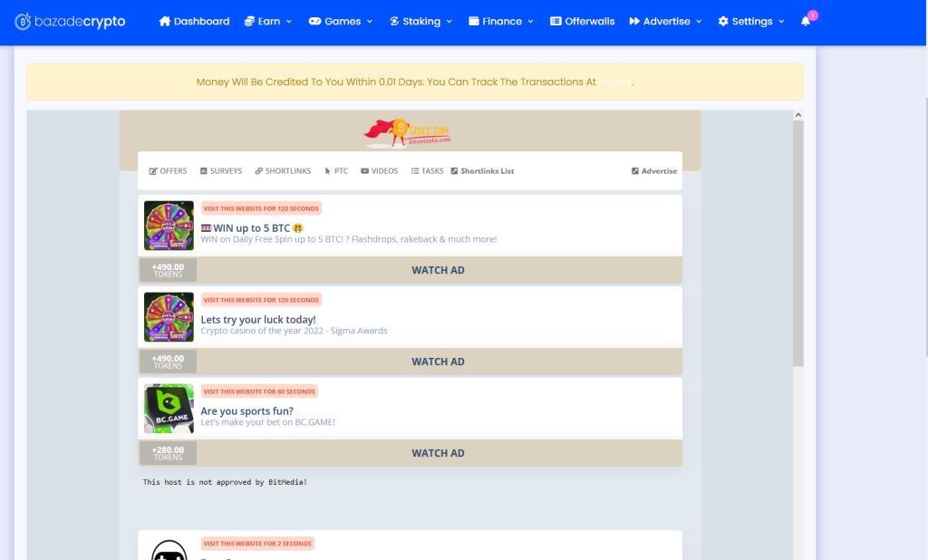The width and height of the screenshot is (928, 560).
Task: Expand the Finance dropdown arrow
Action: tap(530, 22)
